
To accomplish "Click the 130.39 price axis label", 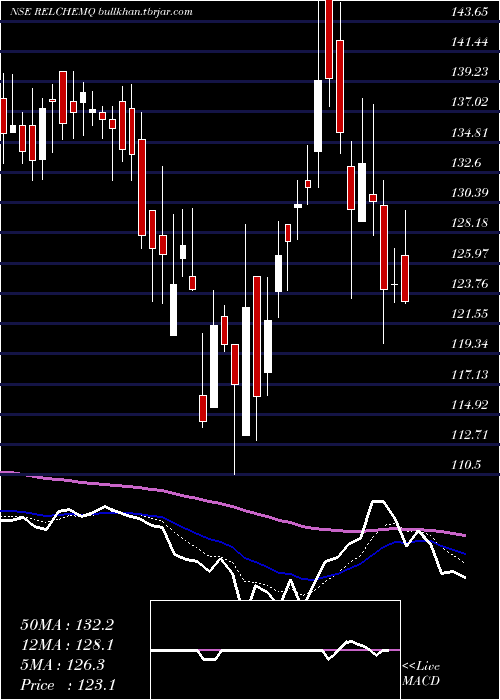I will [469, 193].
